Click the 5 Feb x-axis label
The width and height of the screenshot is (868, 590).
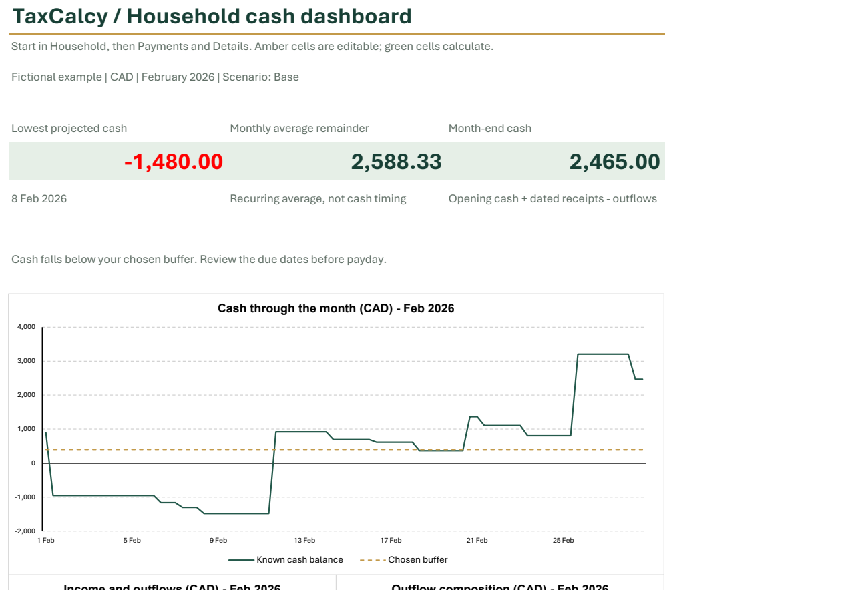coord(132,541)
